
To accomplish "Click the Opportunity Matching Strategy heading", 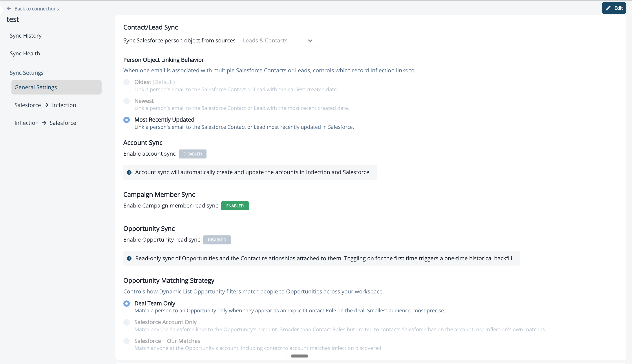I will (169, 280).
